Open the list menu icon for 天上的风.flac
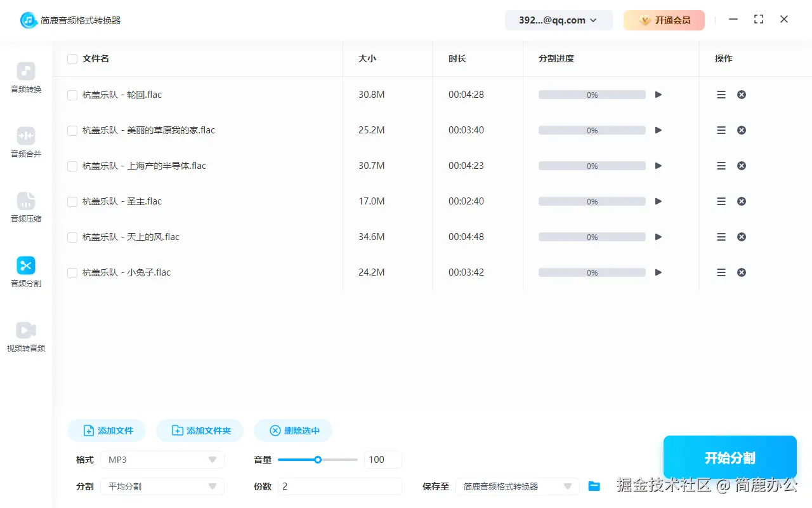 (721, 237)
